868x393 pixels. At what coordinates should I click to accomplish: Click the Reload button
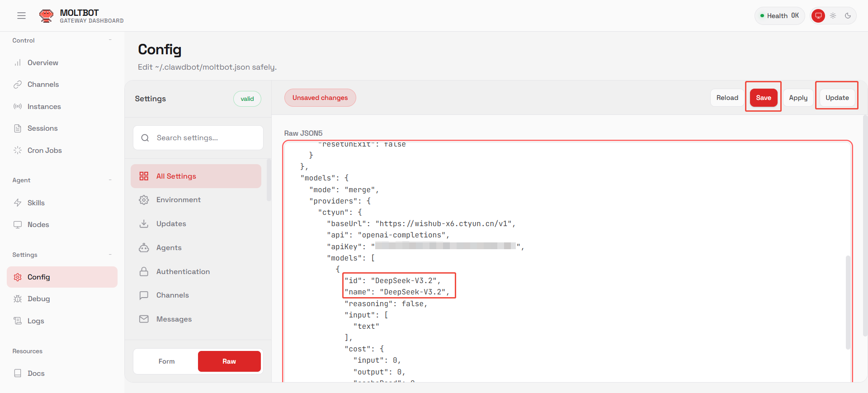click(727, 98)
